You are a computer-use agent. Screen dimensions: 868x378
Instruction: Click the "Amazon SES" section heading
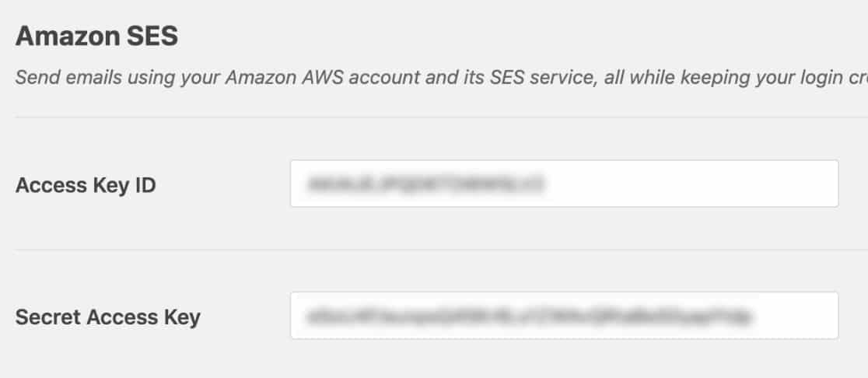[x=96, y=37]
